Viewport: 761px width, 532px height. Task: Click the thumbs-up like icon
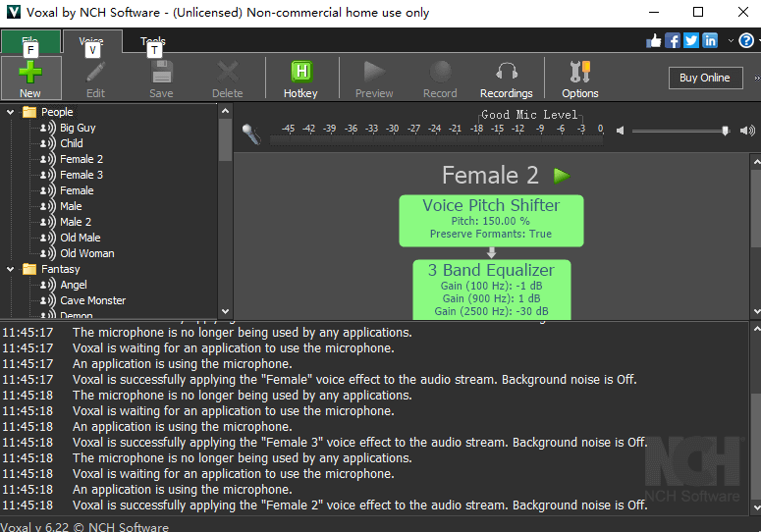[654, 40]
